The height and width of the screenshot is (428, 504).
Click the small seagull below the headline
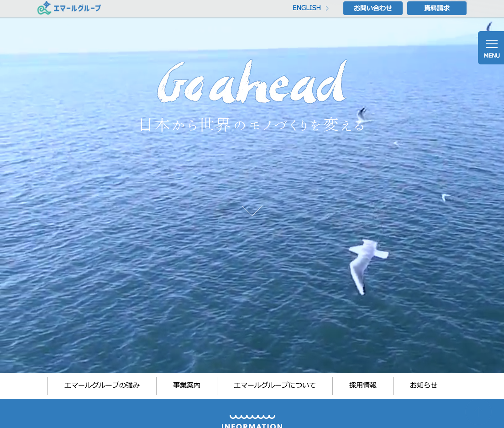tap(362, 112)
